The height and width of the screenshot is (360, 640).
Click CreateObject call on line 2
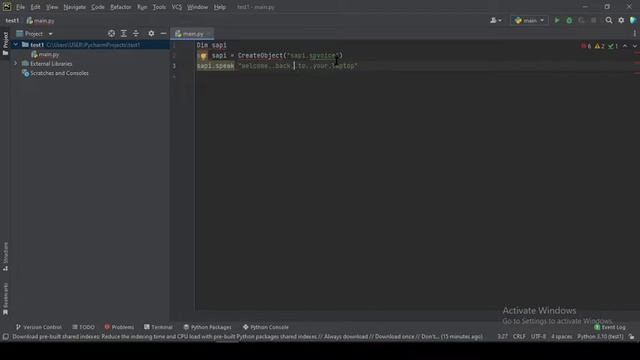coord(260,56)
